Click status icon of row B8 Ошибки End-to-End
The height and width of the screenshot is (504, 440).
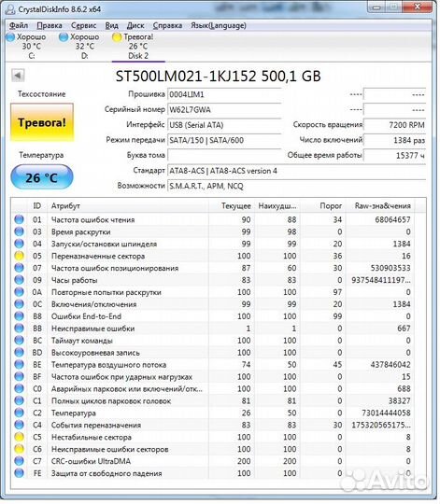[x=20, y=316]
